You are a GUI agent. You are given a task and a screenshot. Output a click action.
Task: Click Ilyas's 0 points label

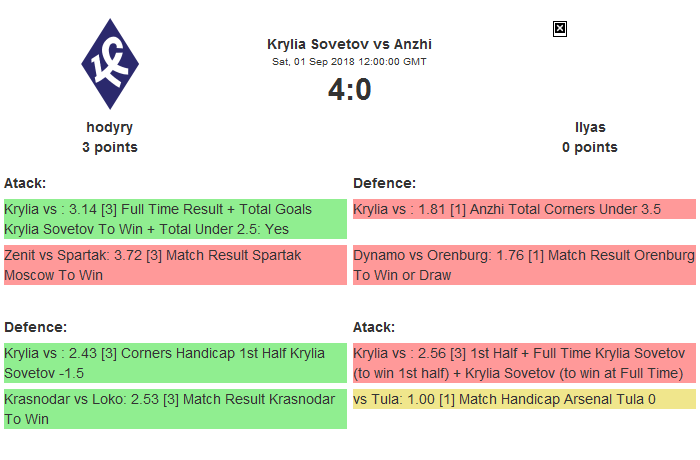[589, 147]
